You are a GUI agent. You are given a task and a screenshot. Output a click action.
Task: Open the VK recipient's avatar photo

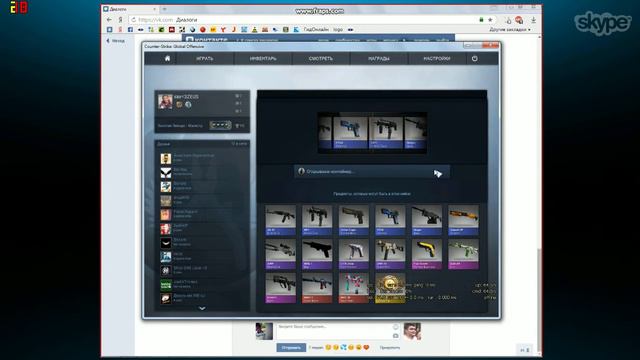click(412, 331)
